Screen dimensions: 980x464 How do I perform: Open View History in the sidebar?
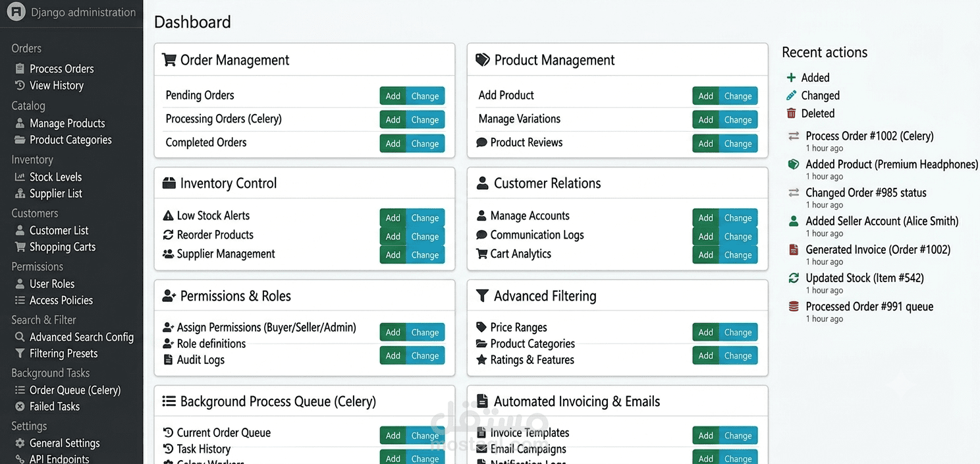[57, 86]
